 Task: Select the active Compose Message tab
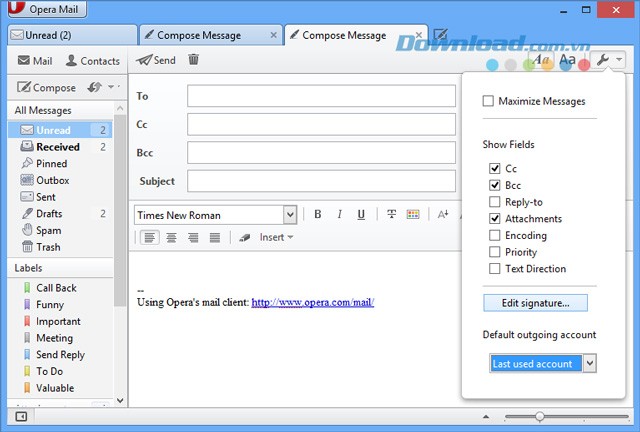[356, 36]
